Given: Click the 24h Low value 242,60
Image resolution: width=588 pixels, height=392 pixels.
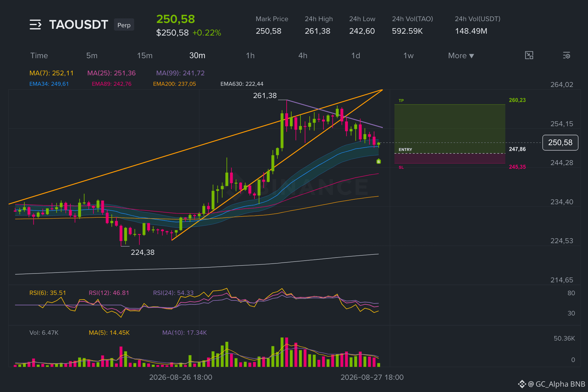Looking at the screenshot, I should (x=362, y=31).
